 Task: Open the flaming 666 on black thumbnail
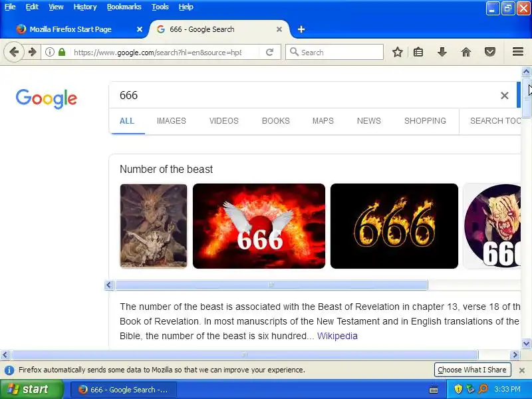pos(394,226)
